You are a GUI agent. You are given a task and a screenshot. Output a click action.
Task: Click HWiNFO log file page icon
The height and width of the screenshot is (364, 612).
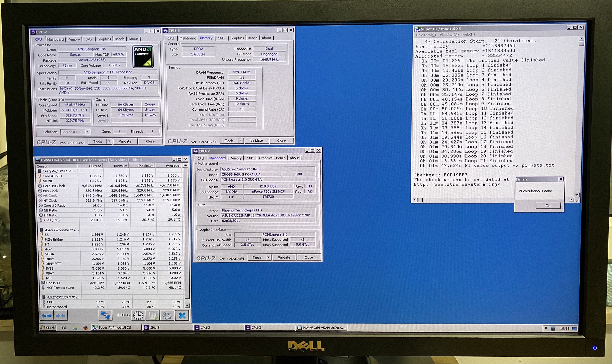(153, 315)
